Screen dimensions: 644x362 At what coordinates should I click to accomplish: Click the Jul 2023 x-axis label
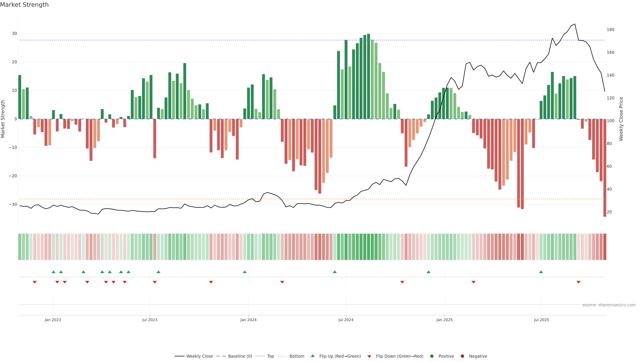click(x=150, y=320)
